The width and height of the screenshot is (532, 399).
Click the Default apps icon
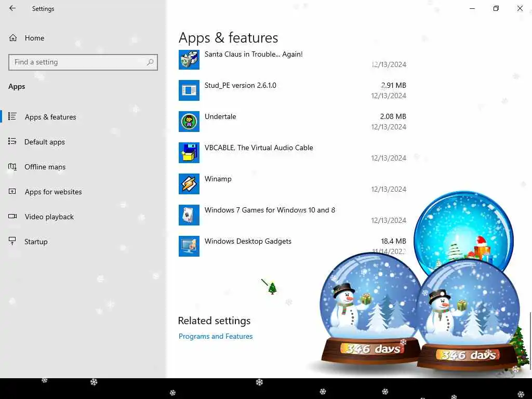(x=12, y=141)
